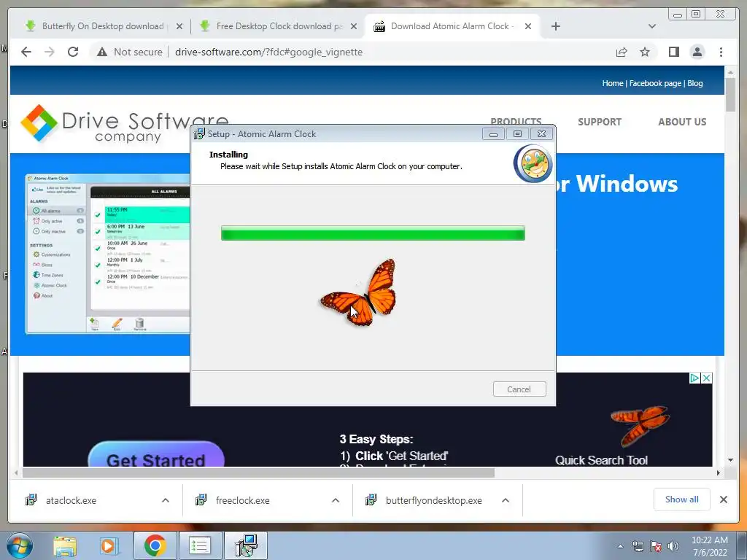Open butterflyondesktop.exe from the downloads bar
This screenshot has height=560, width=747.
(433, 500)
